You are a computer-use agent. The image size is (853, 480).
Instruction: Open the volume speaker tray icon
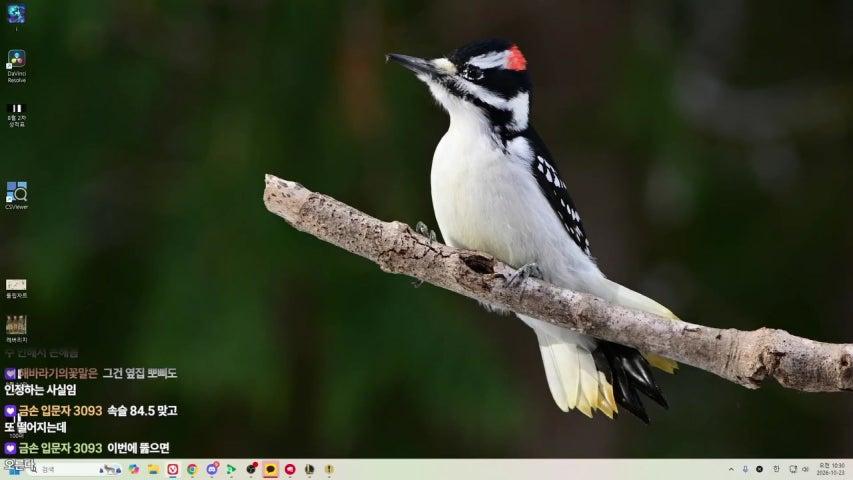pos(806,469)
